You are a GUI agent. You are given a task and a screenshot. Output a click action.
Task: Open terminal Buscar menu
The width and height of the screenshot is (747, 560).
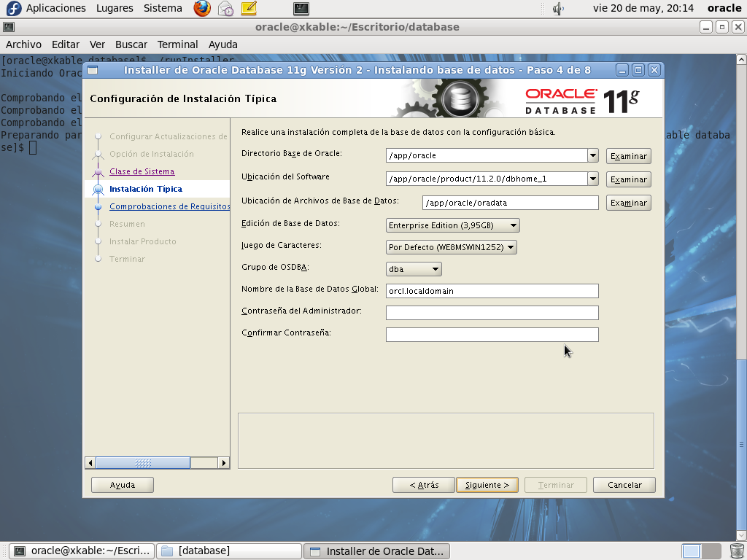pos(131,44)
